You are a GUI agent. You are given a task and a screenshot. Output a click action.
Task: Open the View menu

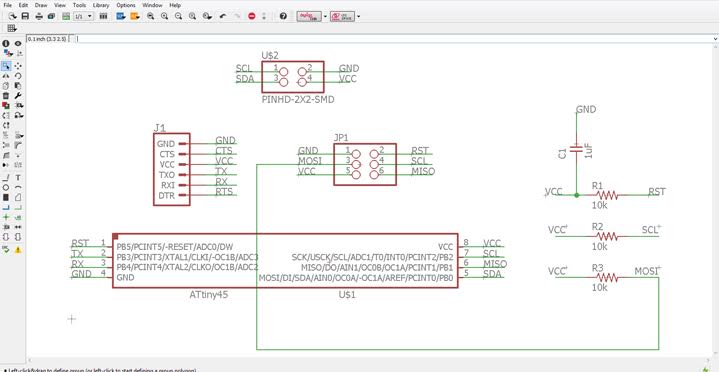(60, 5)
